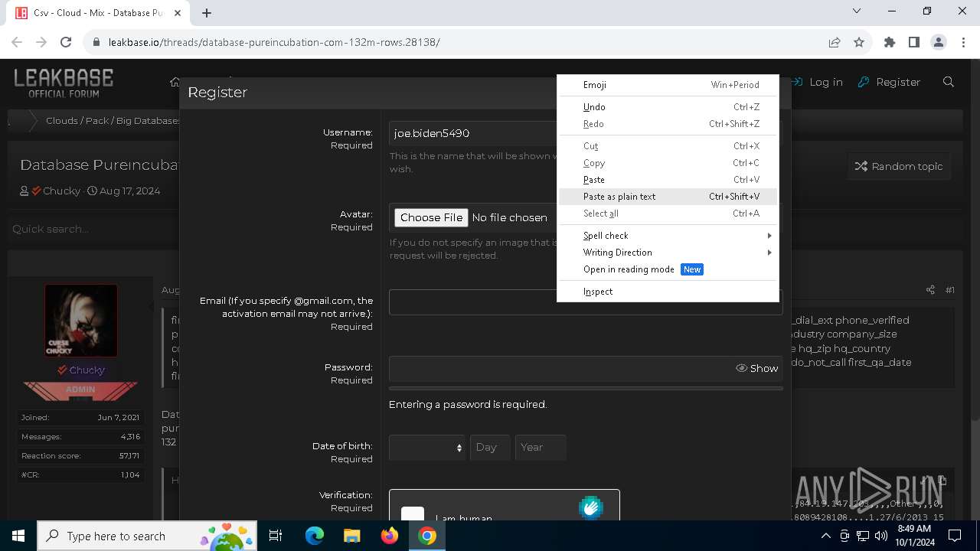The image size is (980, 551).
Task: Click the forum search magnifier icon
Action: pos(949,82)
